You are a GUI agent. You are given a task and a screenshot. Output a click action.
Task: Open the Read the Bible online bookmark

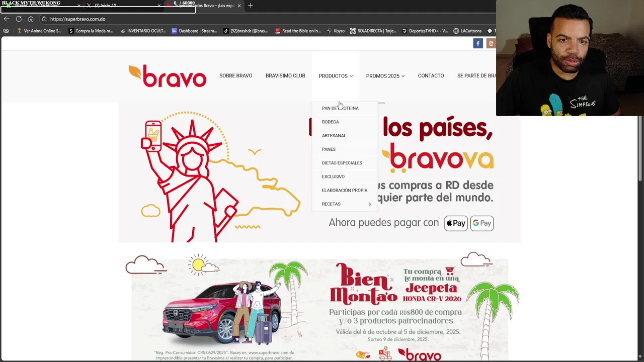click(298, 31)
